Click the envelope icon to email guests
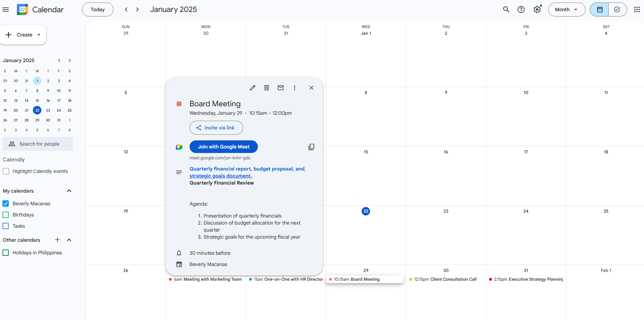 tap(281, 88)
